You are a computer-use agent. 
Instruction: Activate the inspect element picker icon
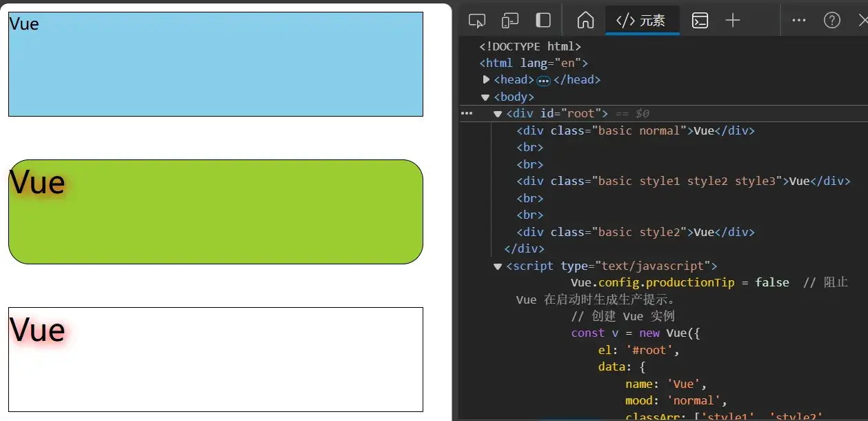tap(476, 21)
